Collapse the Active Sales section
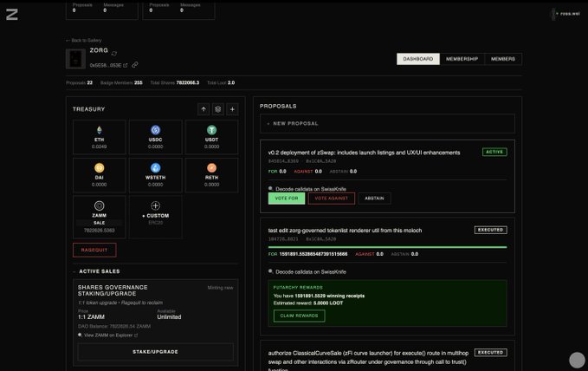The width and height of the screenshot is (588, 371). click(96, 271)
